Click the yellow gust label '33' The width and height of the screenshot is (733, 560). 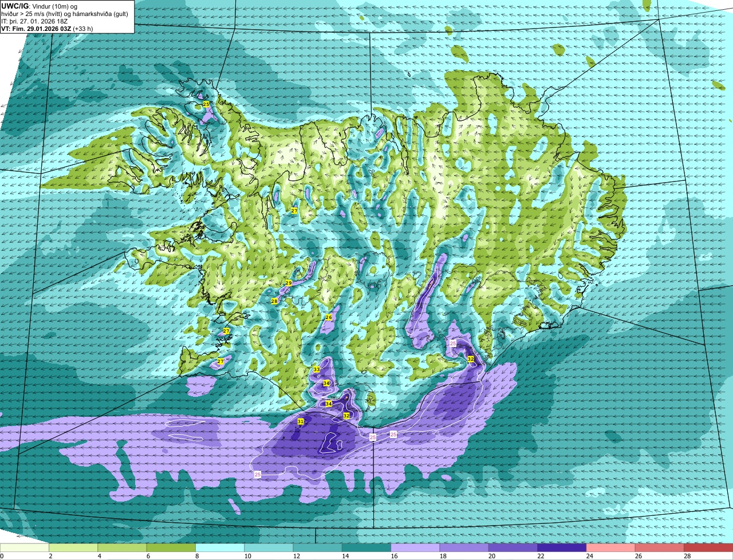click(x=317, y=369)
